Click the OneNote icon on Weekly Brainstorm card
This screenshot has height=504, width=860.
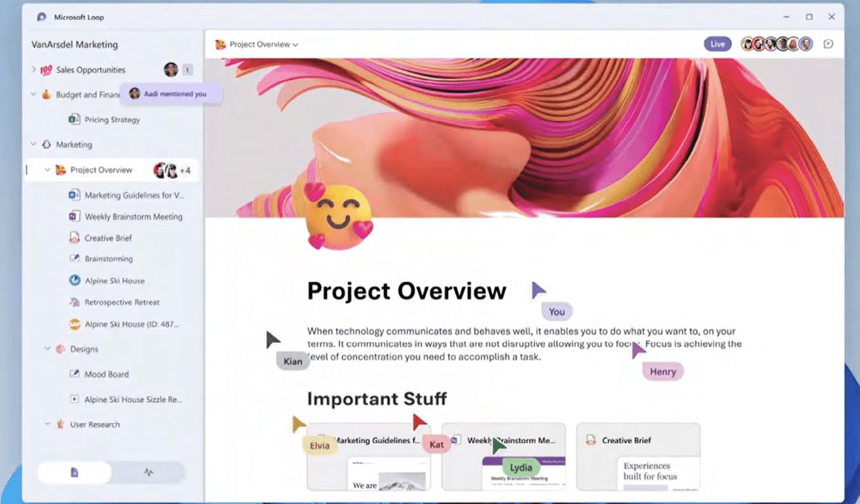pos(456,440)
